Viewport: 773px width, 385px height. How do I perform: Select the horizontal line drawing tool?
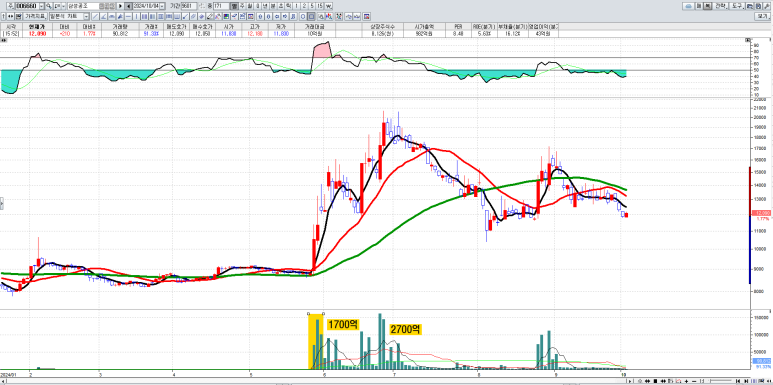[129, 16]
